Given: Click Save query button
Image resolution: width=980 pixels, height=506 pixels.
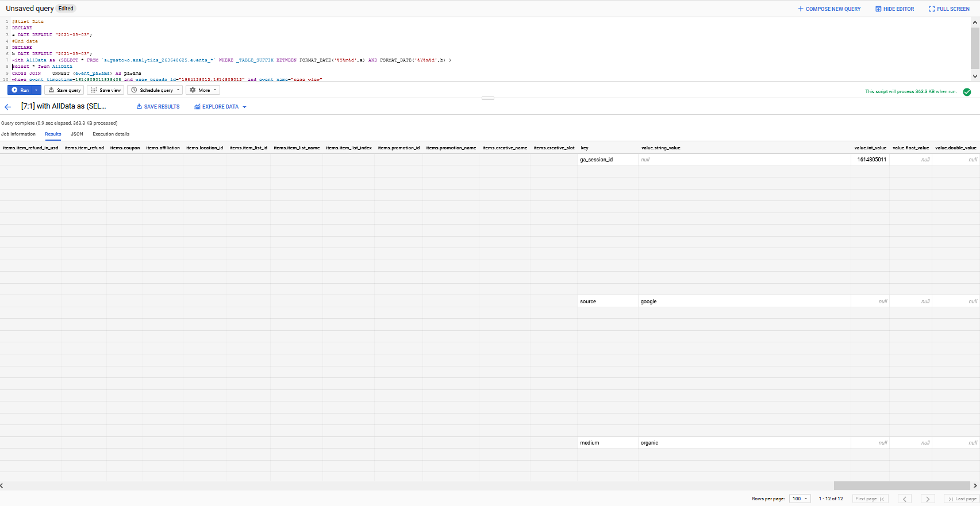Looking at the screenshot, I should click(x=64, y=90).
